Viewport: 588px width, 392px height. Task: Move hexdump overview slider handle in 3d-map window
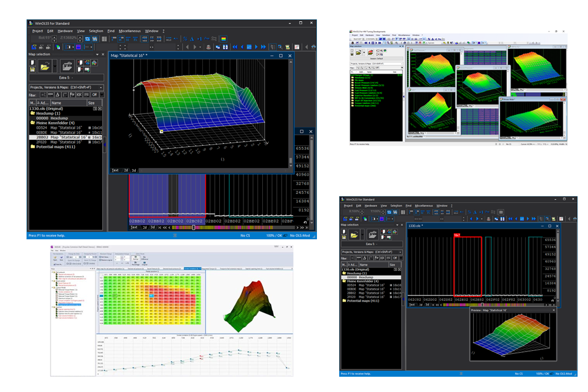[x=194, y=227]
